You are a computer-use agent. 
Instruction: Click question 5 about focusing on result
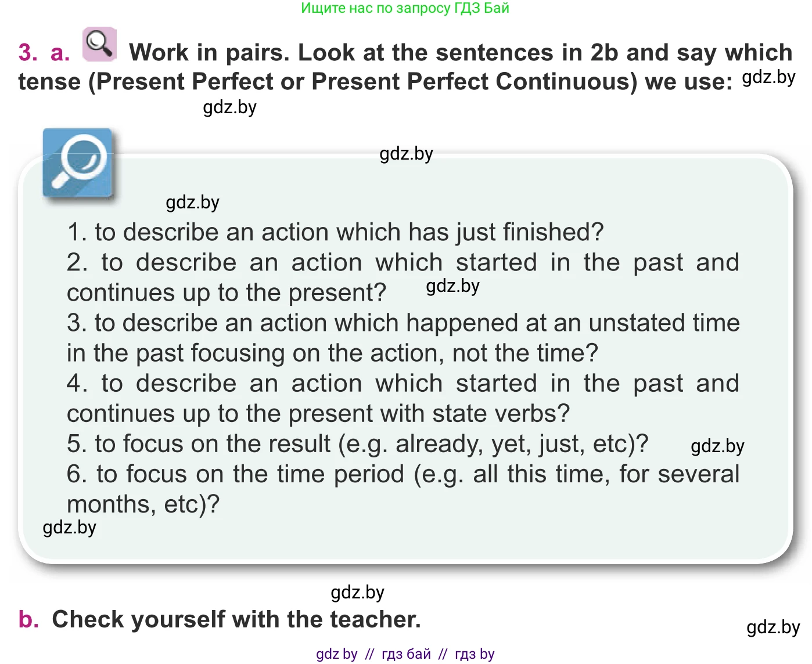click(357, 444)
